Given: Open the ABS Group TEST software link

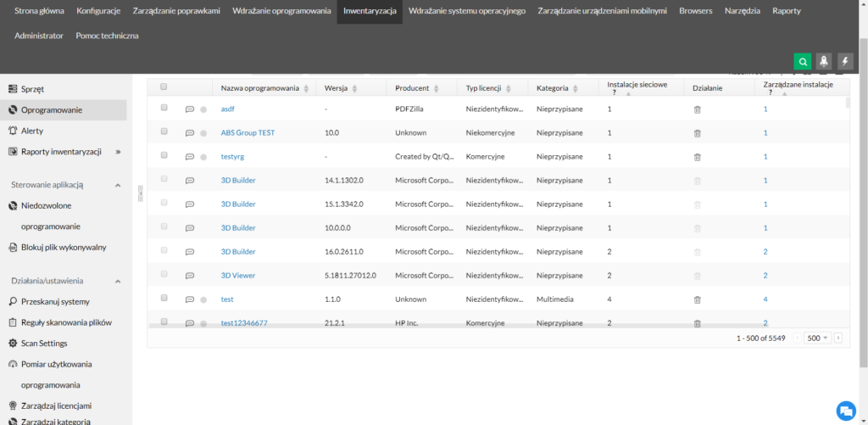Looking at the screenshot, I should point(248,133).
